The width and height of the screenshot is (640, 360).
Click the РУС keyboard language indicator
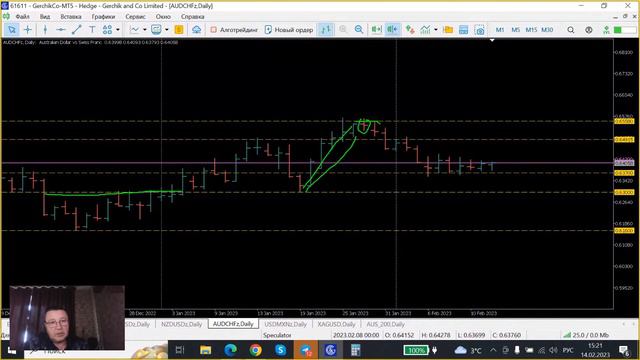click(568, 350)
